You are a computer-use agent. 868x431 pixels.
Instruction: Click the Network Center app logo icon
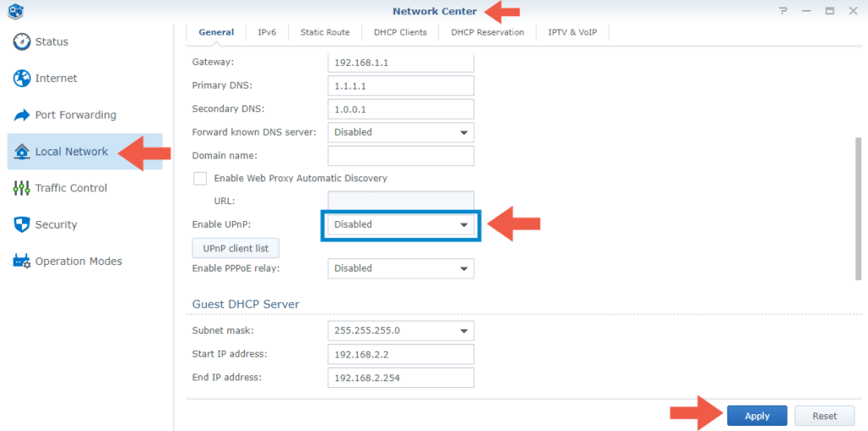point(15,10)
